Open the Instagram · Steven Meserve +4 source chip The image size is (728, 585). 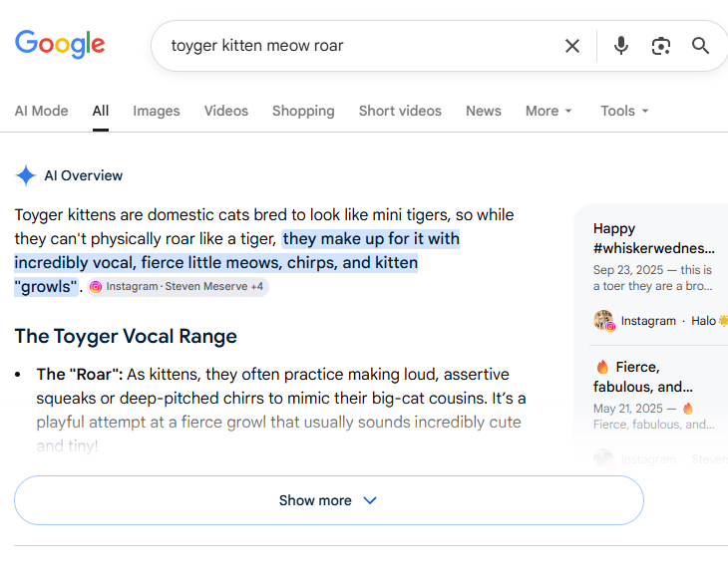[178, 287]
